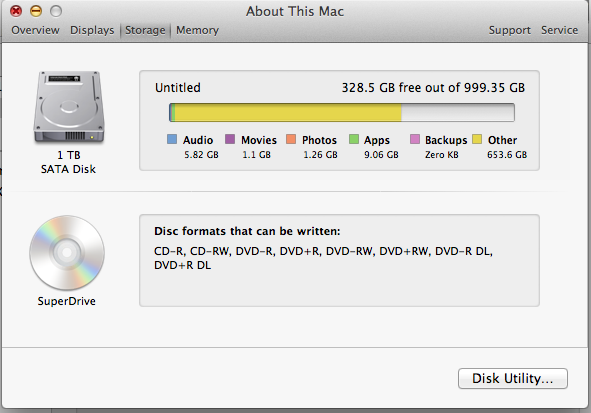Minimize the About This Mac window
The image size is (591, 413).
click(36, 11)
